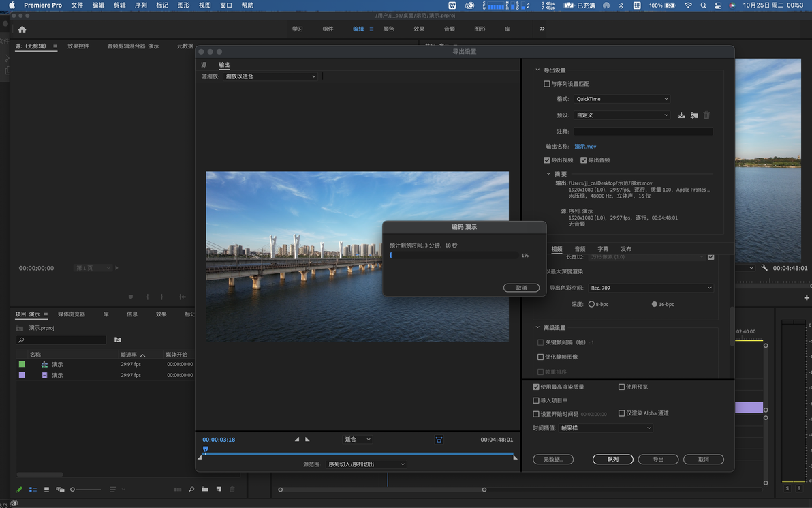Click the 演示.mov output name link
Viewport: 812px width, 508px height.
(x=585, y=147)
